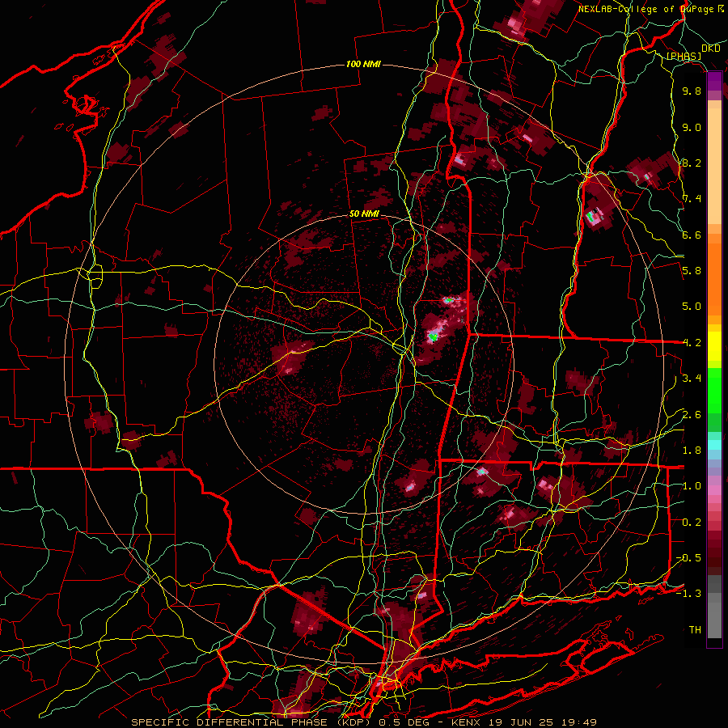Click the 7.4 legend value
Viewport: 728px width, 728px height.
tap(692, 199)
